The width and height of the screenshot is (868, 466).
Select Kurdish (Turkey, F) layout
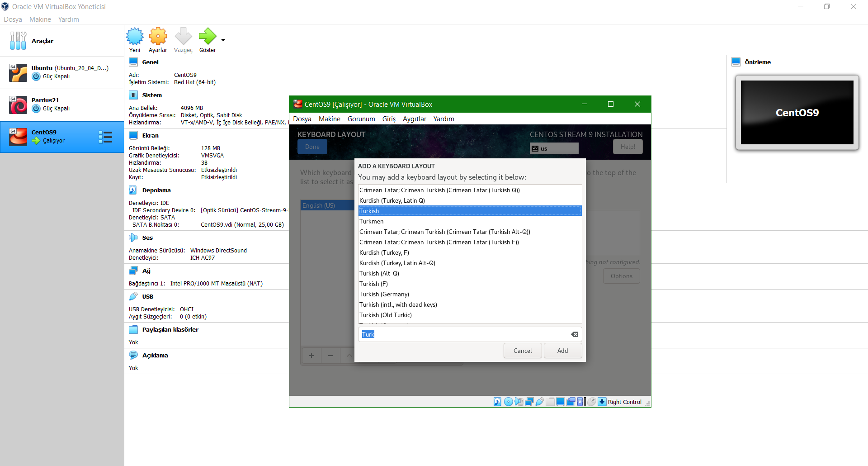click(470, 252)
